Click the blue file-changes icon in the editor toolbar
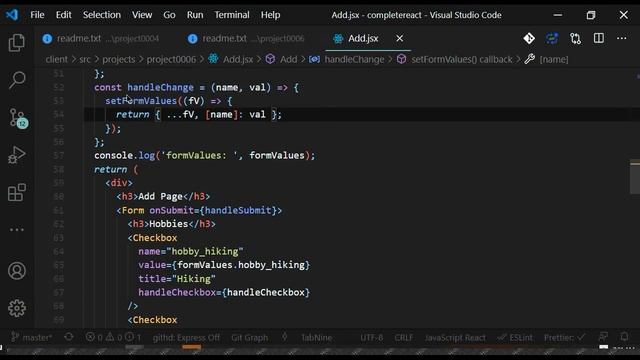Image resolution: width=640 pixels, height=360 pixels. tap(552, 38)
